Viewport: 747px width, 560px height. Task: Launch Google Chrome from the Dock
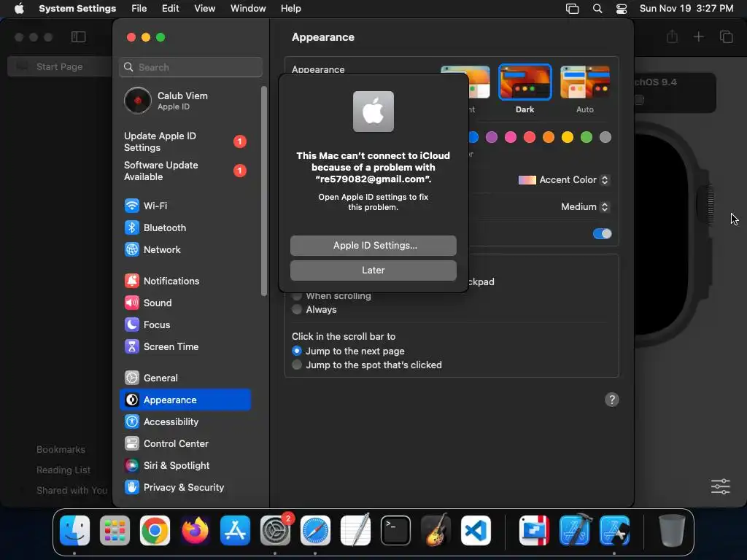coord(155,531)
